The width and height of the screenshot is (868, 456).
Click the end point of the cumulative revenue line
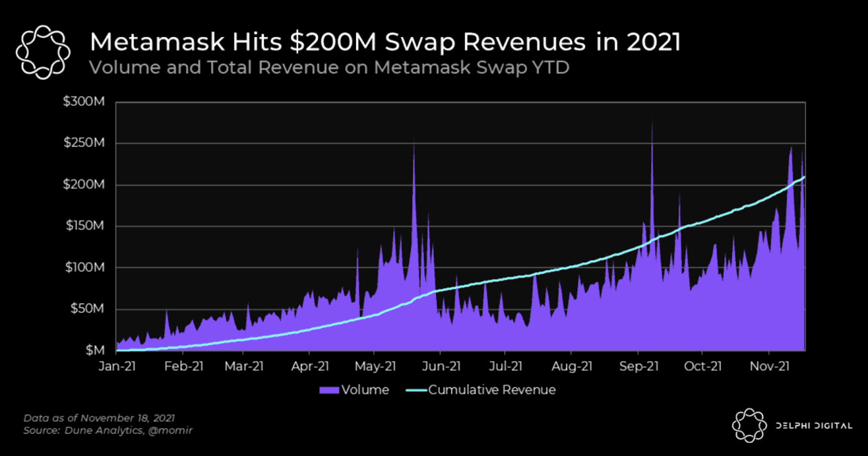point(804,177)
